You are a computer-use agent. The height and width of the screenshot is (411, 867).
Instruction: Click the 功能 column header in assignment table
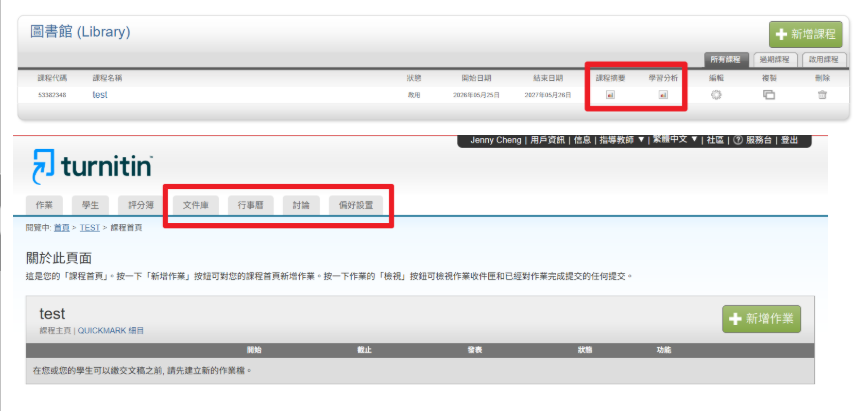click(664, 350)
